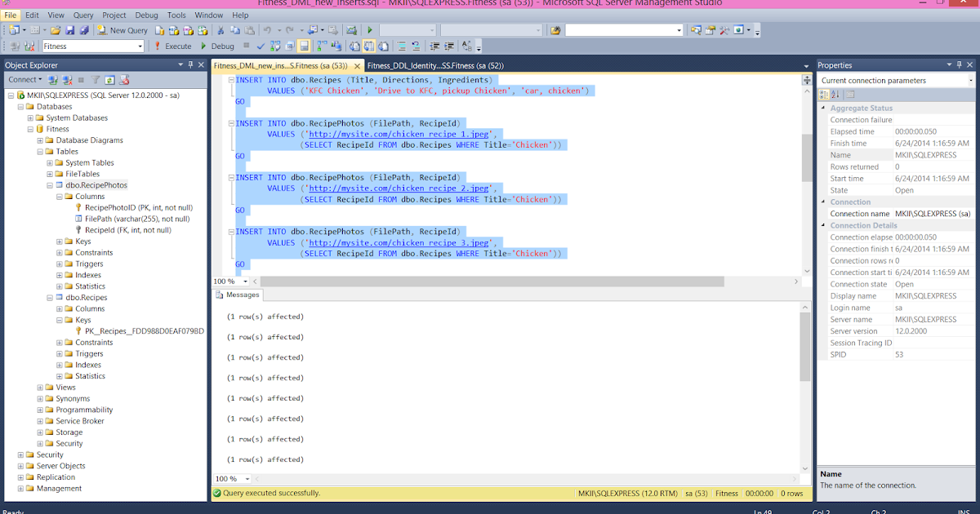This screenshot has width=980, height=514.
Task: Toggle auto-hide pin on Object Explorer
Action: [x=190, y=64]
